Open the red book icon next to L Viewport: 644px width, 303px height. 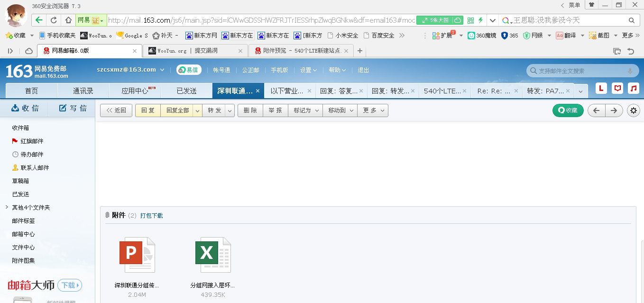[617, 88]
